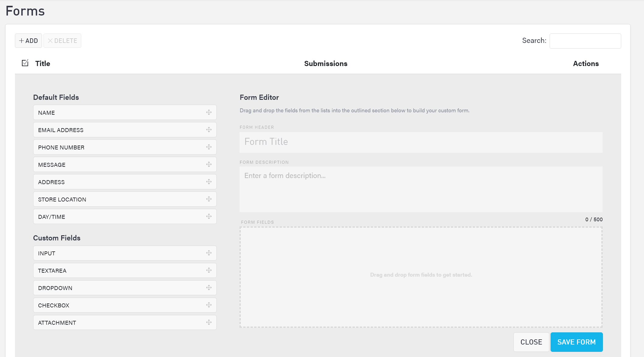The height and width of the screenshot is (357, 644).
Task: Click the form description text area
Action: [x=421, y=189]
